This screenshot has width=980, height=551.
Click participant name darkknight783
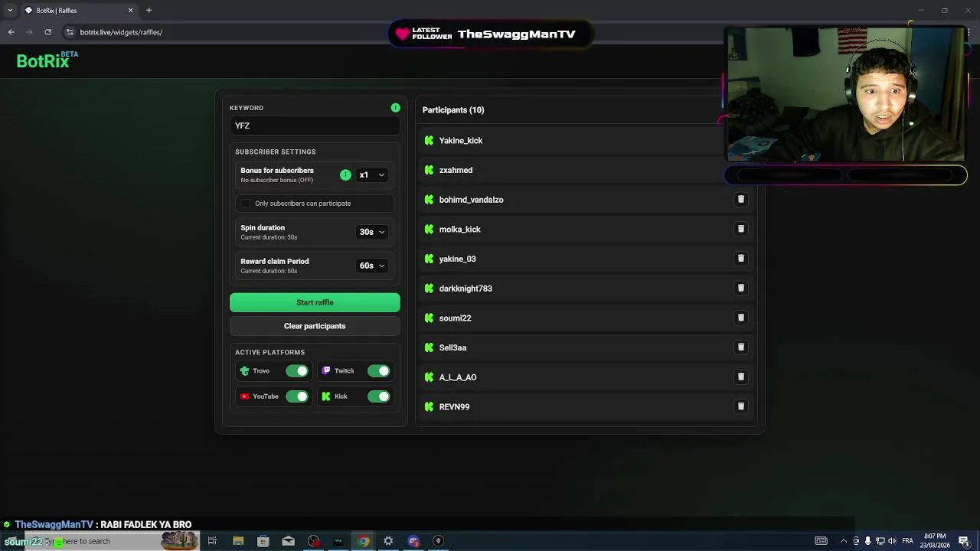click(x=465, y=289)
